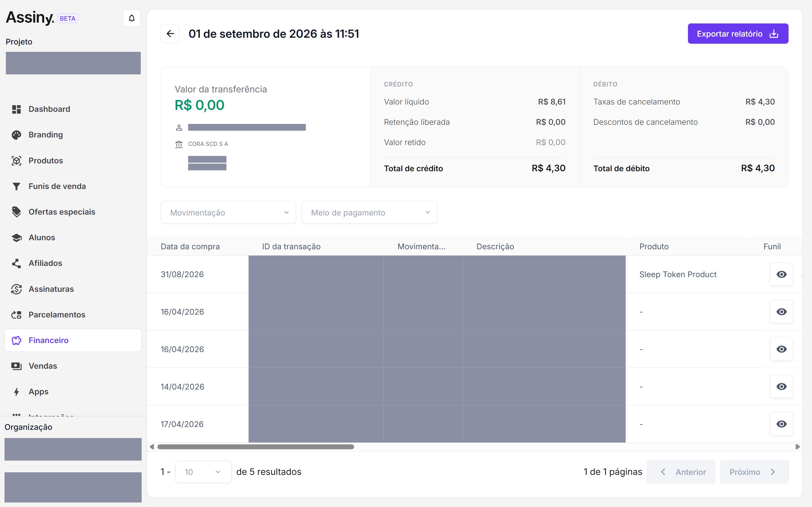Viewport: 812px width, 507px height.
Task: Click the Data da compra column header
Action: [190, 246]
